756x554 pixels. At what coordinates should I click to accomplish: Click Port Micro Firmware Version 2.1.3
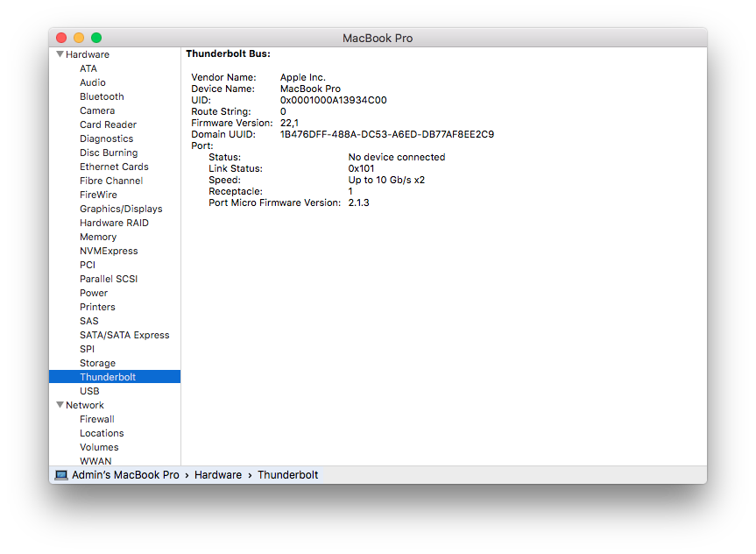pos(358,202)
